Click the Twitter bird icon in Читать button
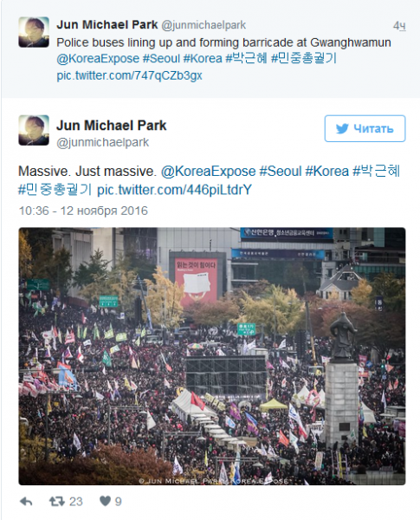This screenshot has height=520, width=420. (x=342, y=128)
